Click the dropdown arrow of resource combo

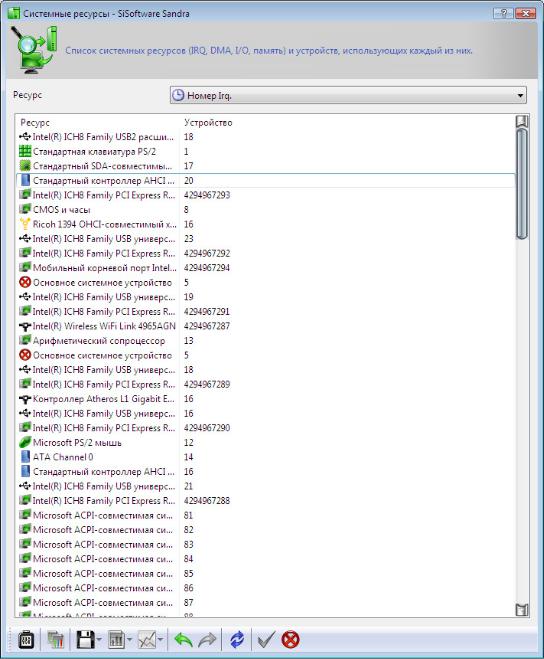click(520, 96)
